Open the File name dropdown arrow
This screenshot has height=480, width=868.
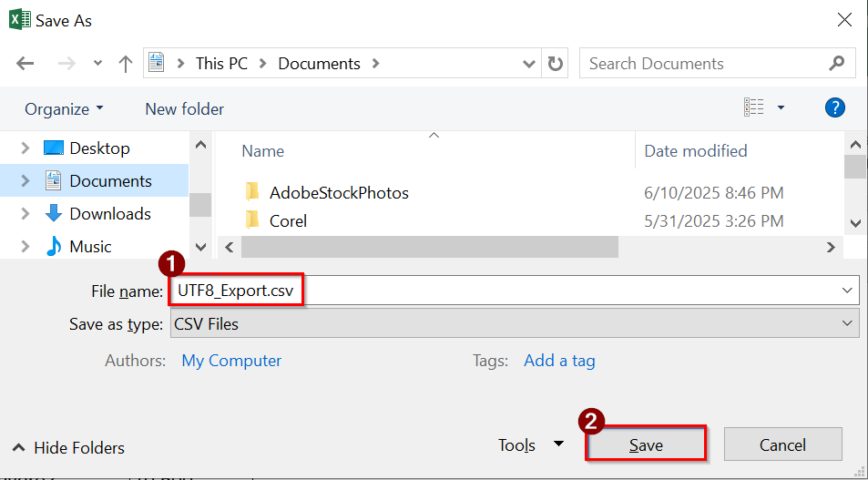(x=847, y=291)
